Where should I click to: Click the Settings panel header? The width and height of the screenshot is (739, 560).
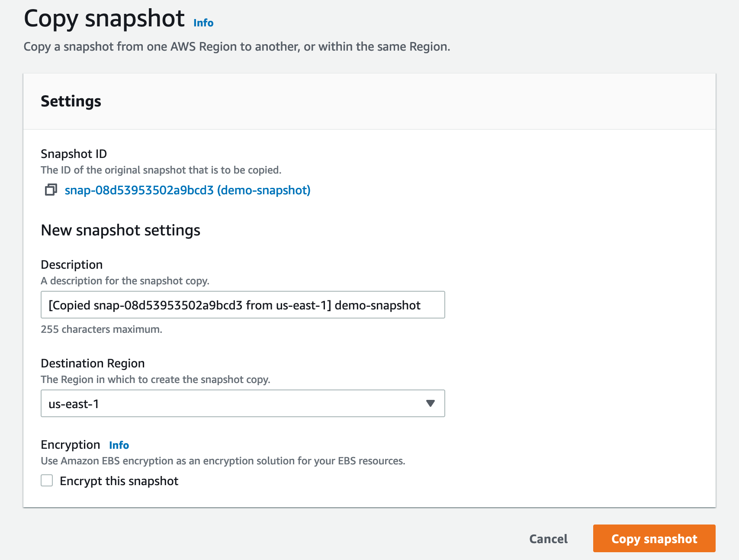[x=71, y=101]
